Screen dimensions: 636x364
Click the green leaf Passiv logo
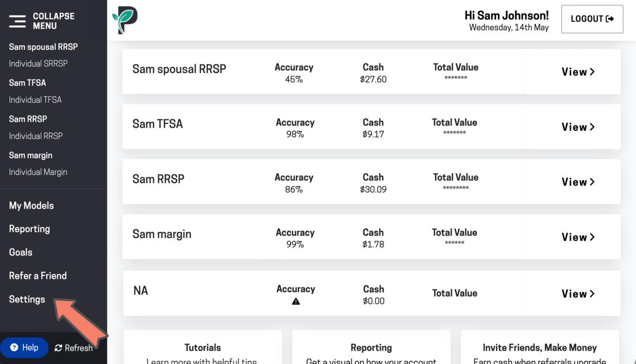click(125, 21)
